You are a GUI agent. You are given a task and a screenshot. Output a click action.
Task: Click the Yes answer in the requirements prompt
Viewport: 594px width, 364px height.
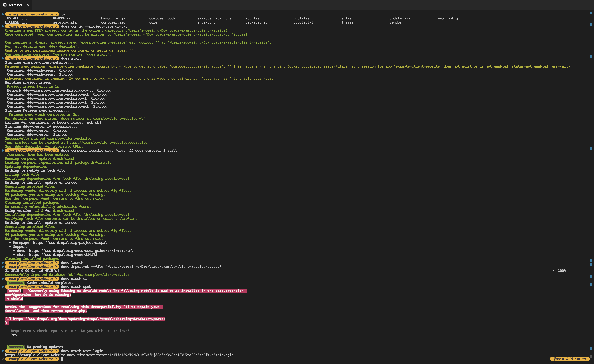[14, 335]
